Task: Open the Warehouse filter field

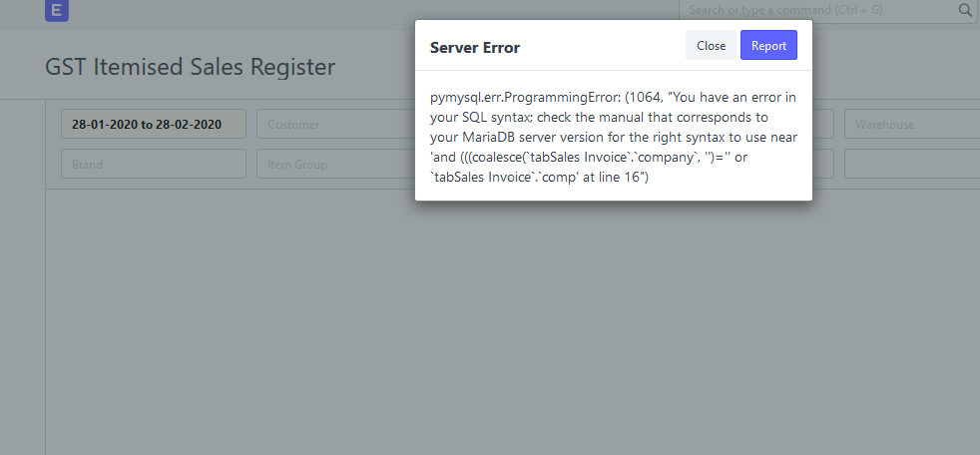Action: (x=912, y=125)
